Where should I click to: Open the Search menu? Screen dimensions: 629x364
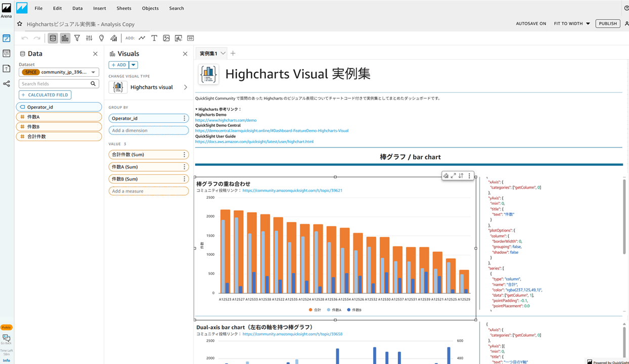coord(176,9)
